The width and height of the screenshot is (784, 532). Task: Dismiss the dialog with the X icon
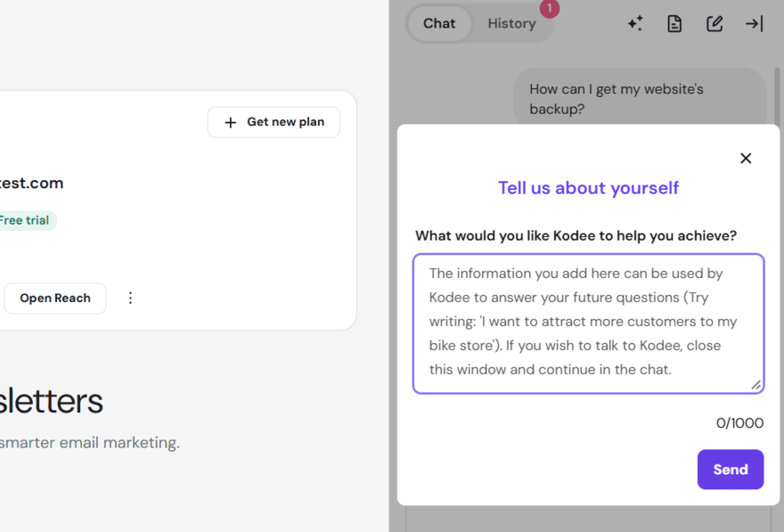point(746,158)
